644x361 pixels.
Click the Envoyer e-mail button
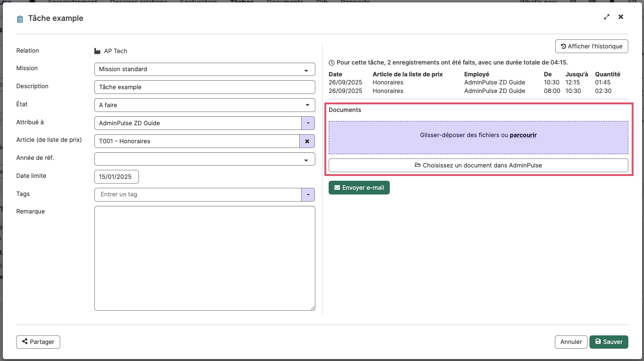click(359, 188)
